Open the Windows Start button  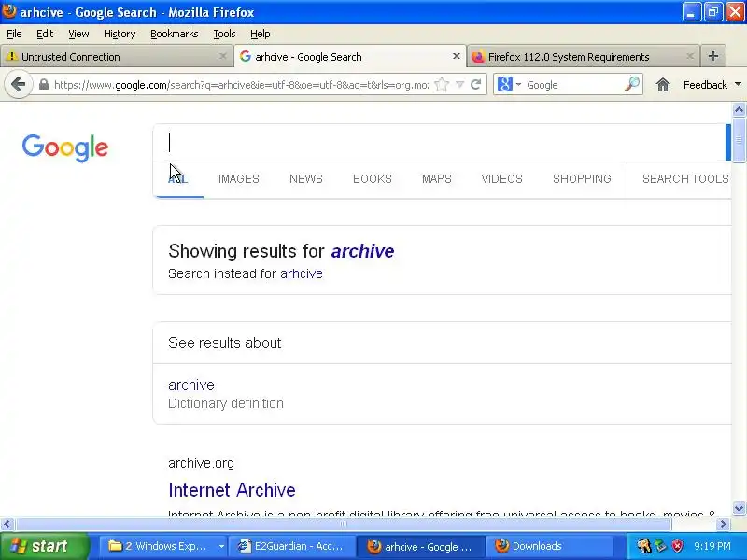(44, 546)
